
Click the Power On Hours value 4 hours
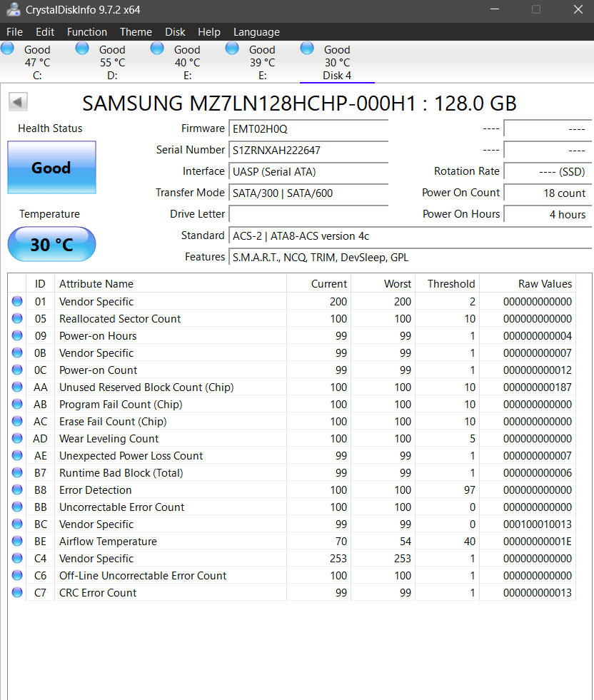pos(548,215)
